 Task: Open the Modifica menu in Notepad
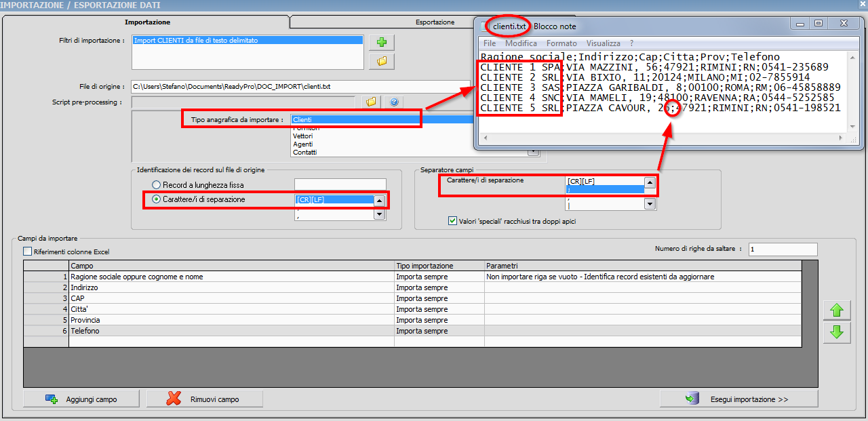tap(521, 43)
